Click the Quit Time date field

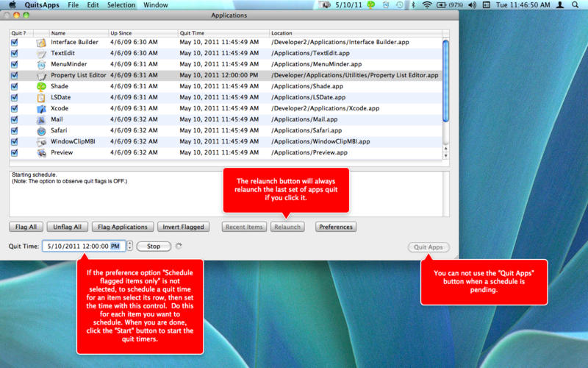[84, 247]
